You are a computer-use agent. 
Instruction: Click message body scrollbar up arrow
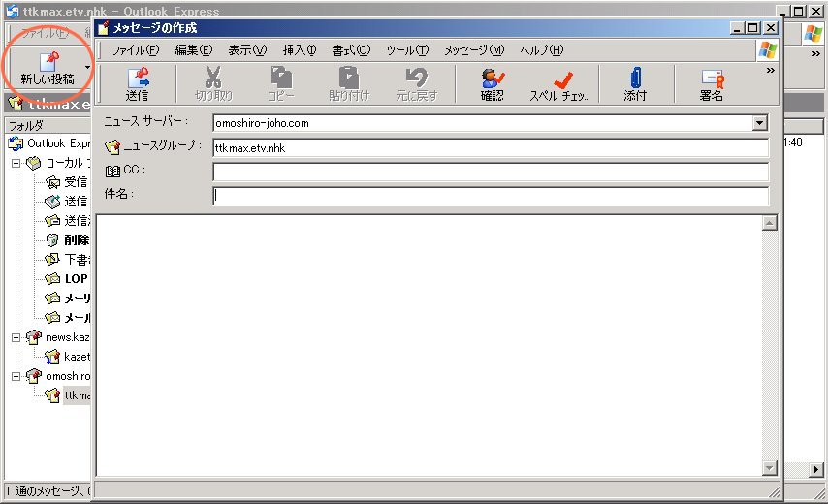click(x=770, y=223)
